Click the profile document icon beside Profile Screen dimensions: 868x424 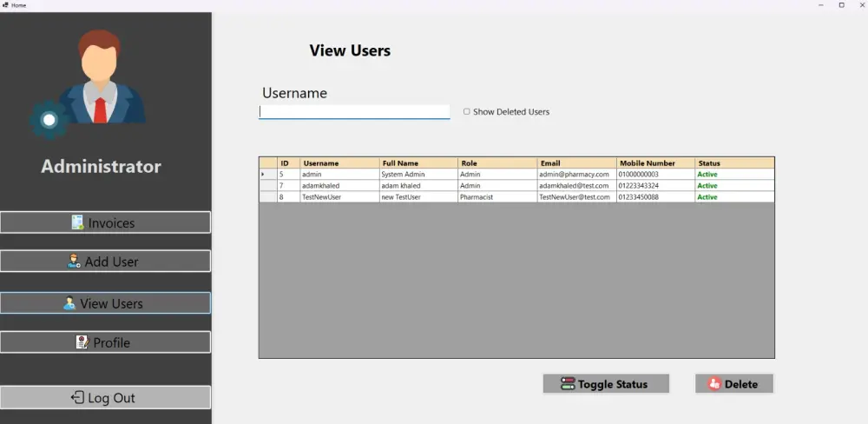[82, 342]
